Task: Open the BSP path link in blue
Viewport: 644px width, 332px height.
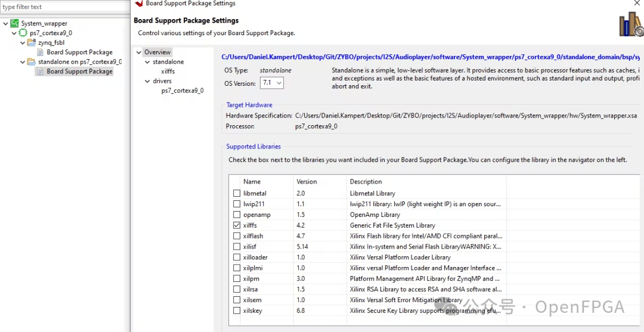Action: [431, 57]
